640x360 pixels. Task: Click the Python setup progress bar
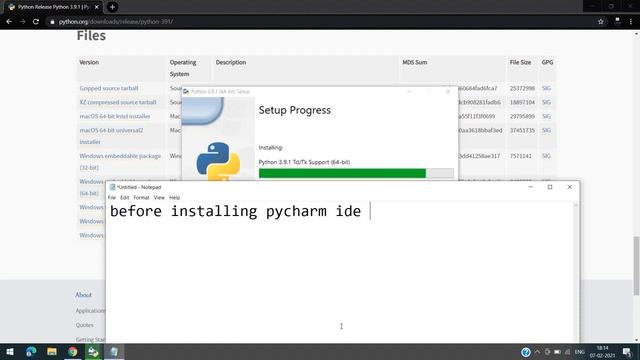pos(356,173)
